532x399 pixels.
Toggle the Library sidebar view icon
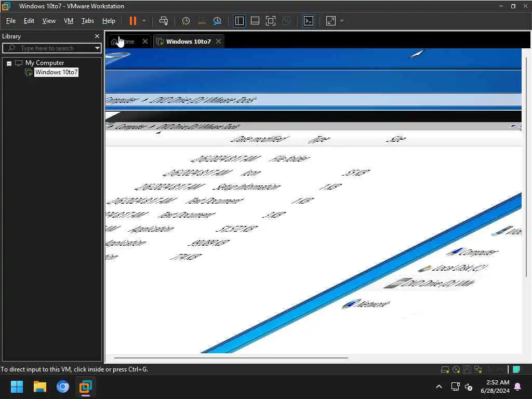(239, 21)
